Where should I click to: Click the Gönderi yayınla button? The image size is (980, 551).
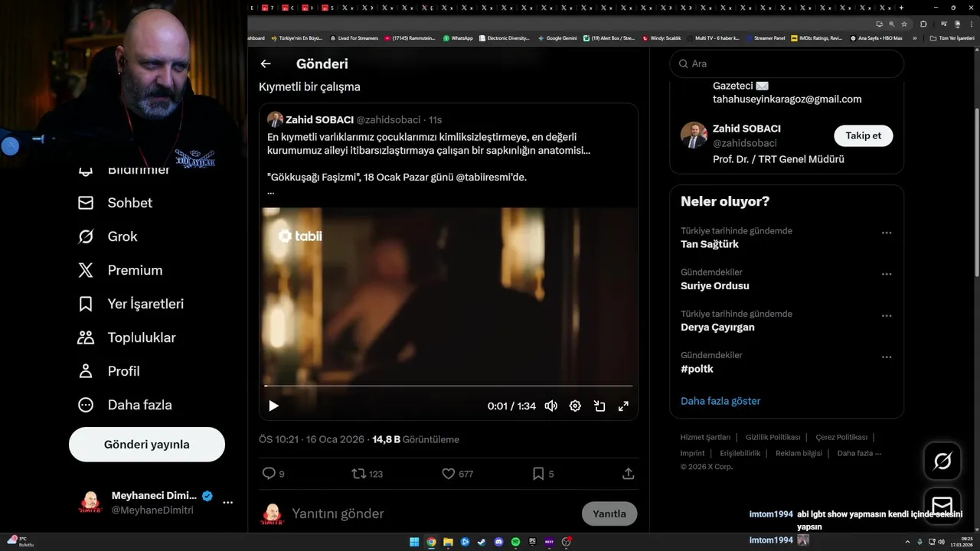147,445
